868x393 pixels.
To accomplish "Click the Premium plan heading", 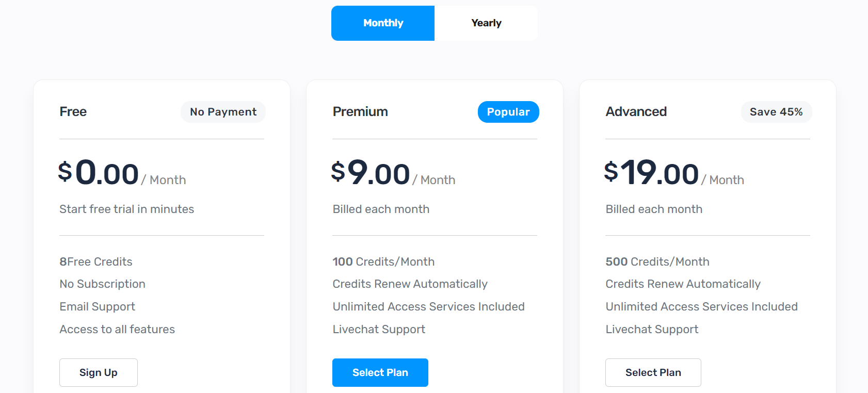I will 360,111.
